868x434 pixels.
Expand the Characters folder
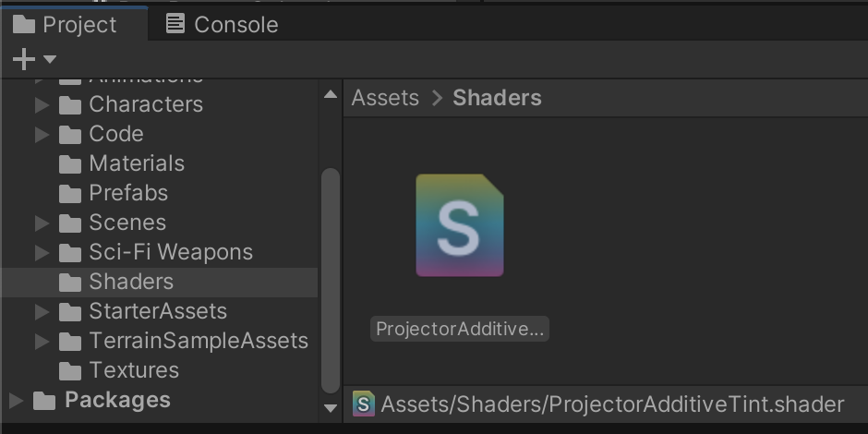point(42,105)
